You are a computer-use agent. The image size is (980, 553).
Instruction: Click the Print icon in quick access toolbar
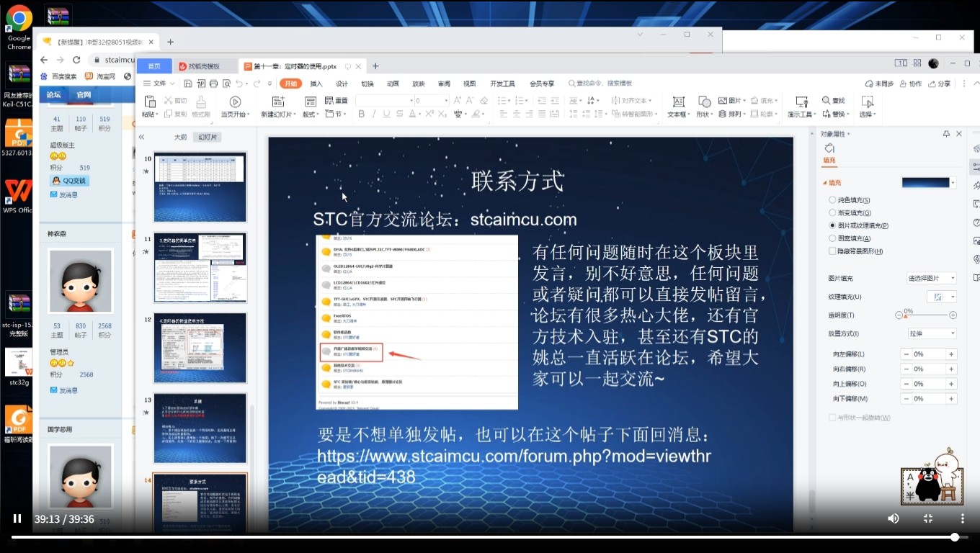(213, 84)
